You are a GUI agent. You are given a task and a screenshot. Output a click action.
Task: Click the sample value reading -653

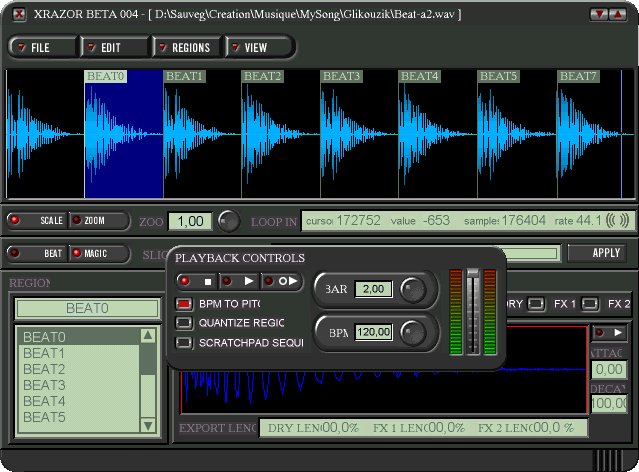(436, 221)
